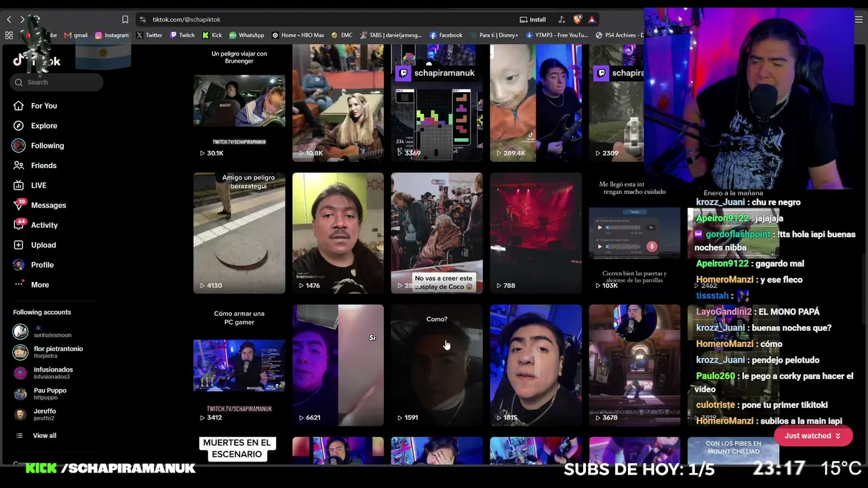868x488 pixels.
Task: Open the TABS danieljamesg bookmark
Action: click(x=391, y=35)
